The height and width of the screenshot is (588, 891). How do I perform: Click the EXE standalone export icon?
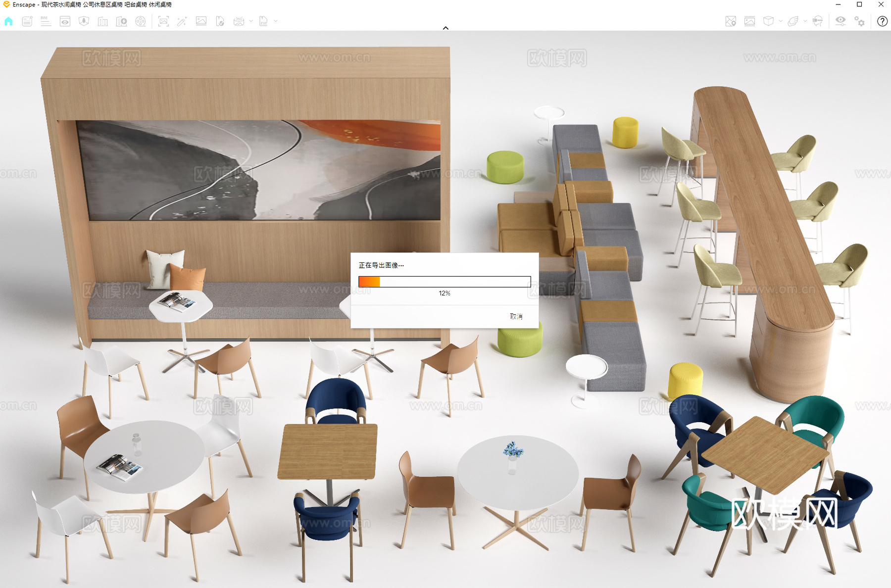(263, 21)
